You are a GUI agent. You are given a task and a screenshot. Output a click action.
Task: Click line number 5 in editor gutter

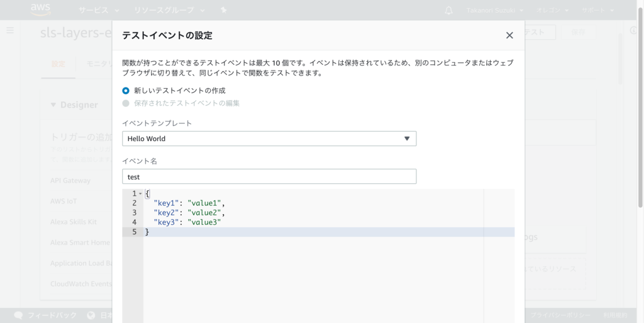pyautogui.click(x=135, y=232)
